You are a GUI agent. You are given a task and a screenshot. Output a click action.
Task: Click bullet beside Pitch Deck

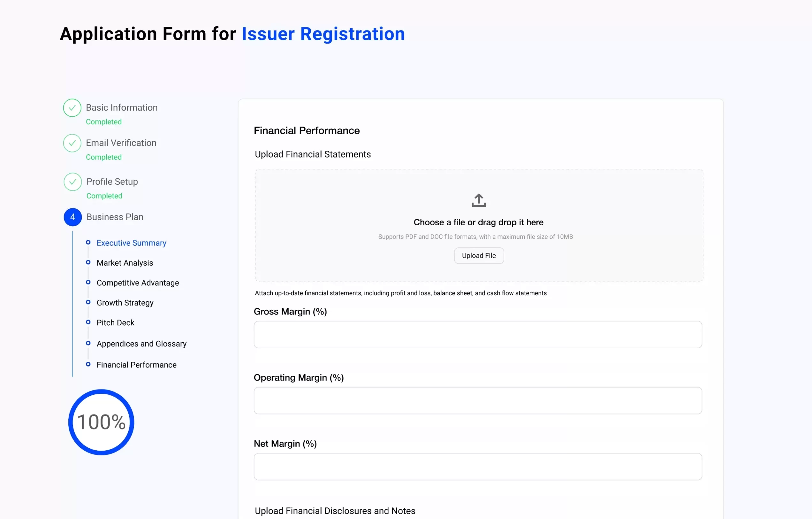click(x=88, y=322)
